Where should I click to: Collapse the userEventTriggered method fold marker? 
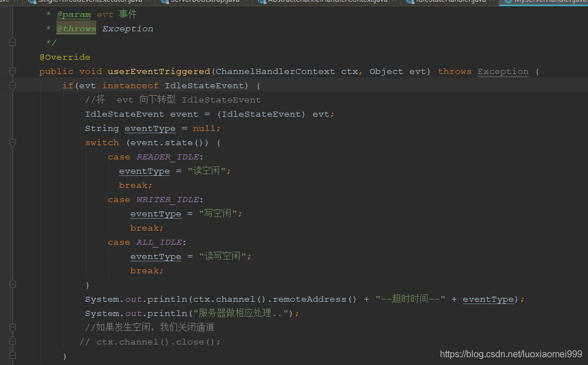13,71
